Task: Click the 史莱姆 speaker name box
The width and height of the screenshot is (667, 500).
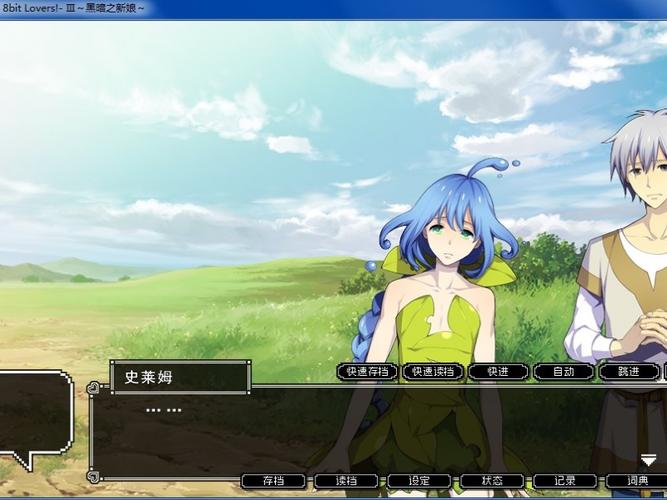Action: click(x=180, y=377)
